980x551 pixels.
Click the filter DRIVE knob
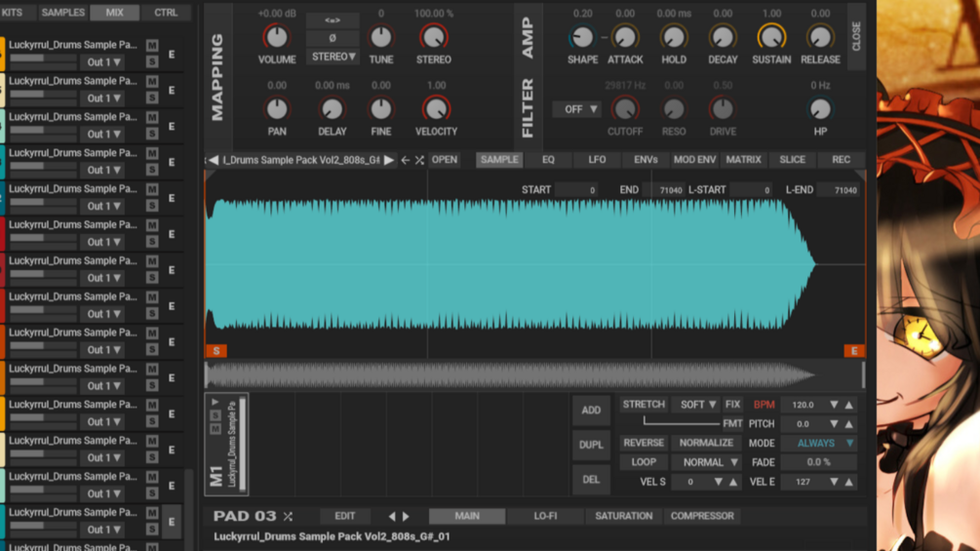[x=722, y=109]
